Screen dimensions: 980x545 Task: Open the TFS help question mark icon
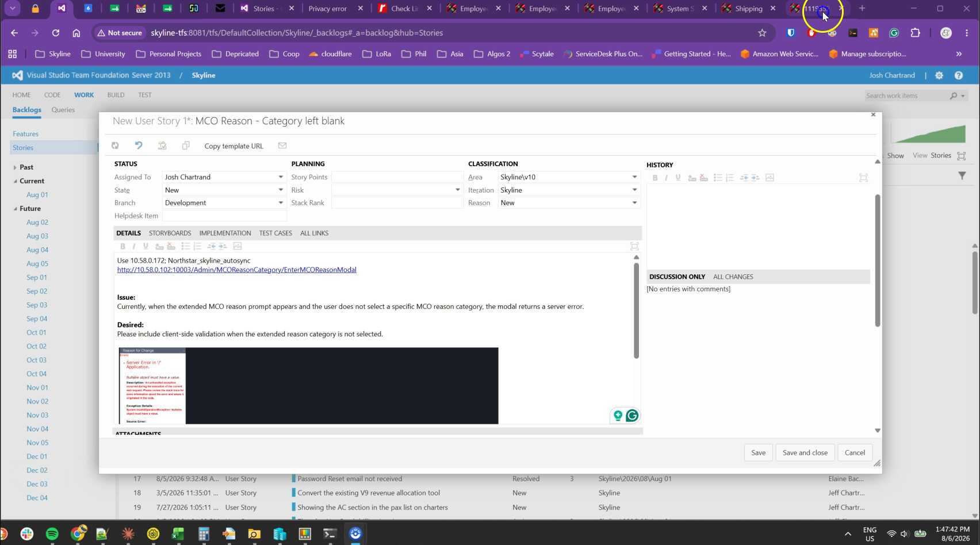click(x=959, y=75)
